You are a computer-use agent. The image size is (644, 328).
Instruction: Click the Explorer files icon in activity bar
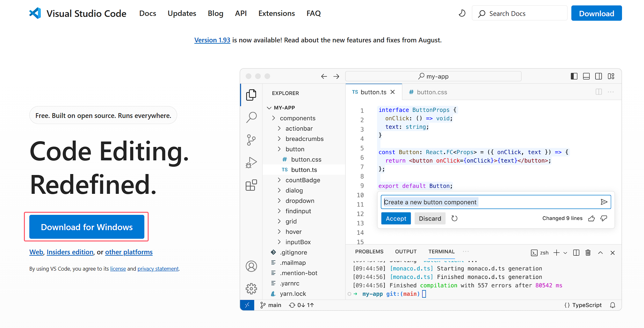coord(251,95)
